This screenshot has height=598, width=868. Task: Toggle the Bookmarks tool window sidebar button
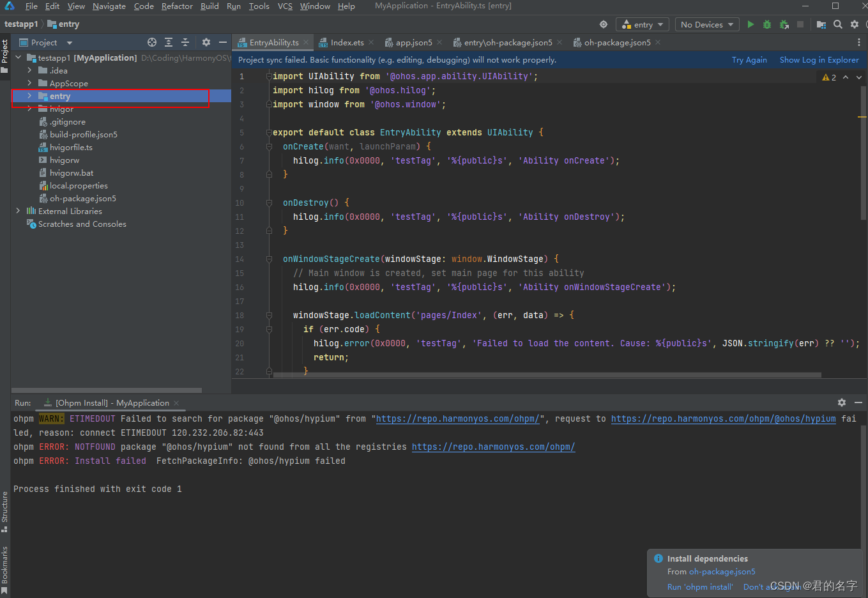[4, 570]
